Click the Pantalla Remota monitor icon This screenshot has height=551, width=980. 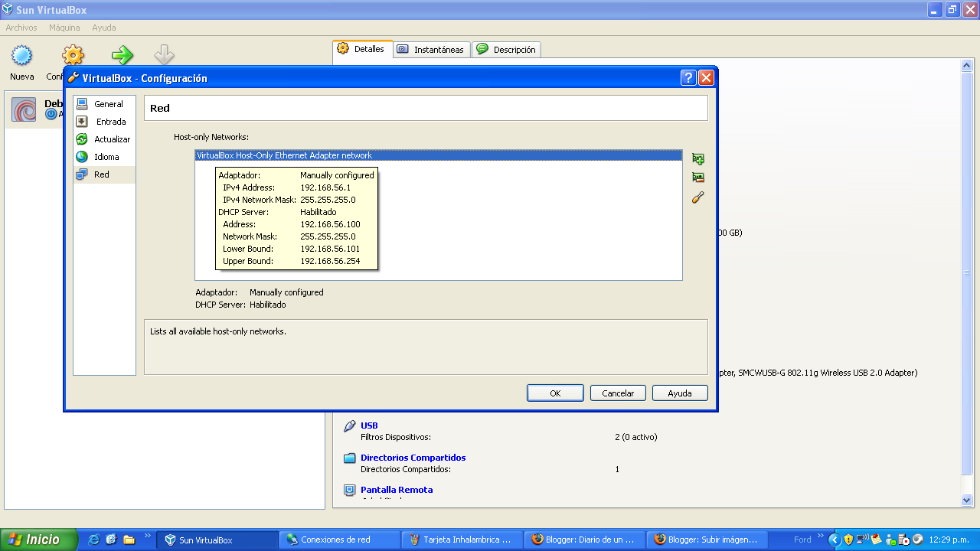coord(350,490)
